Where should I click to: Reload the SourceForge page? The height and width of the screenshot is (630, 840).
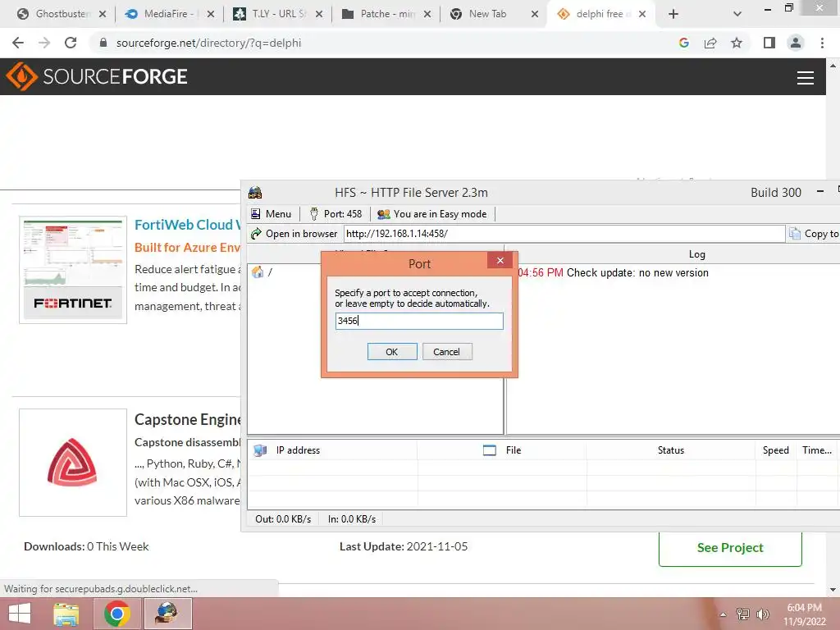pos(71,43)
